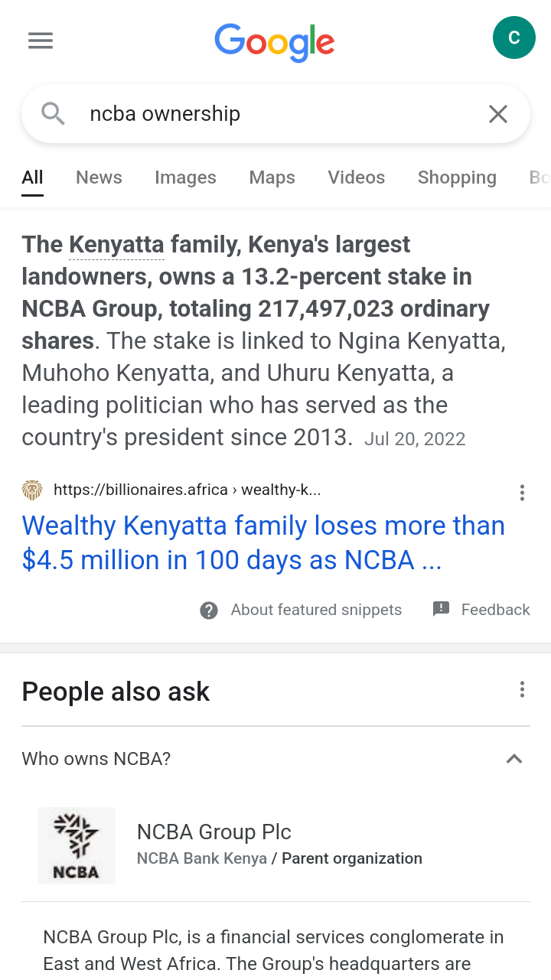
Task: Tap the Google logo
Action: pyautogui.click(x=275, y=41)
